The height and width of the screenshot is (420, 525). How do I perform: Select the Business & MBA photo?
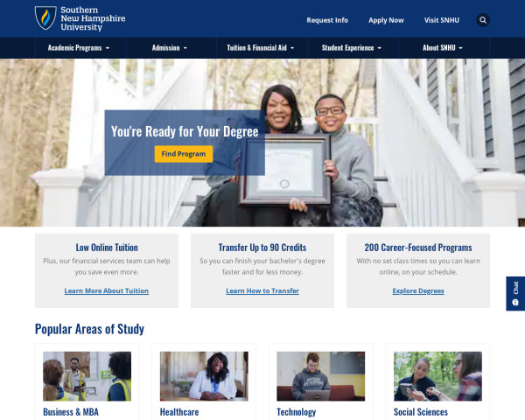tap(87, 376)
